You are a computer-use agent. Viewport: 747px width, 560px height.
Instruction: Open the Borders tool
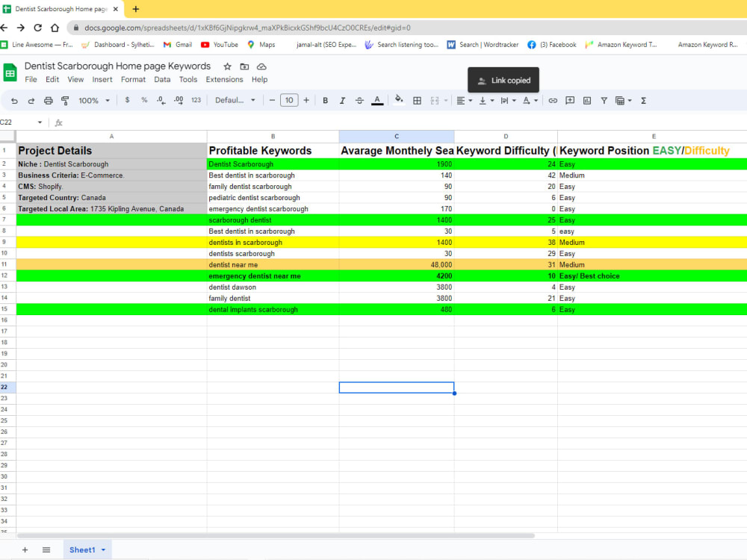click(x=417, y=101)
